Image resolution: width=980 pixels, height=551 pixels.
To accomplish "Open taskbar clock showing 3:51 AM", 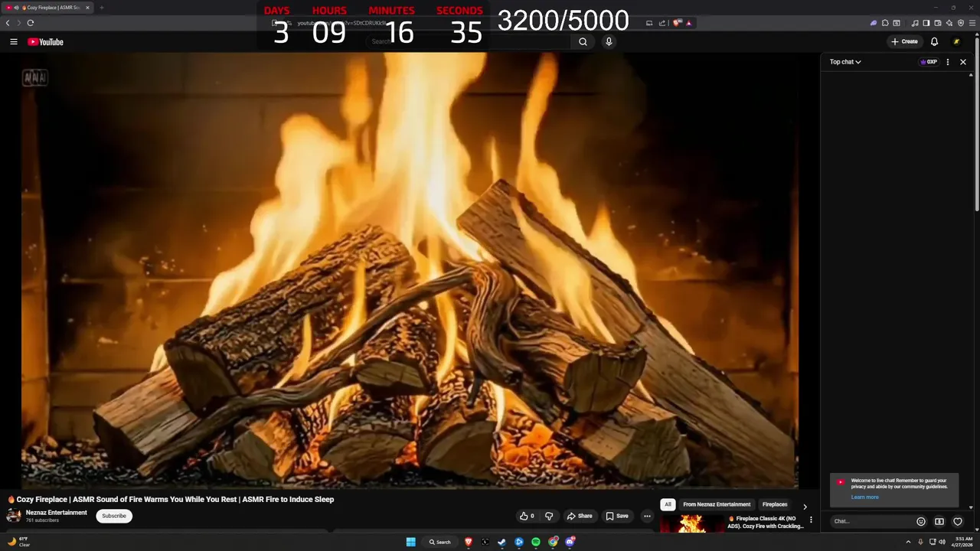I will [964, 542].
